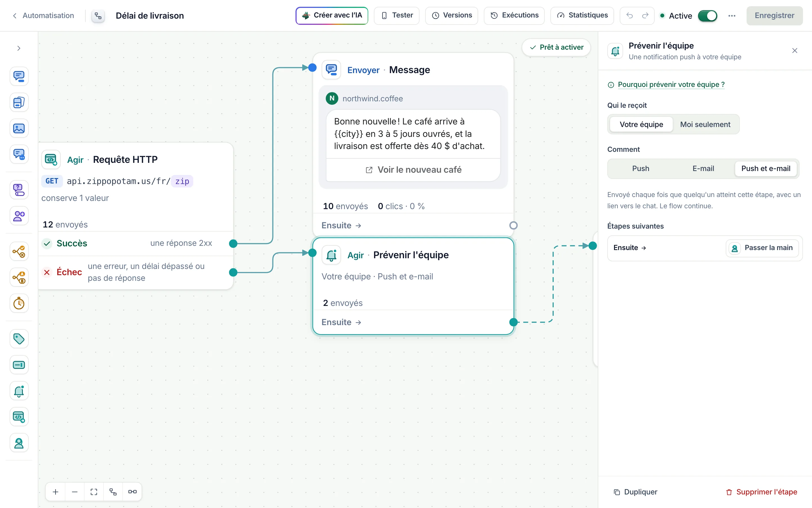Click the Enregistrer button

pyautogui.click(x=775, y=16)
